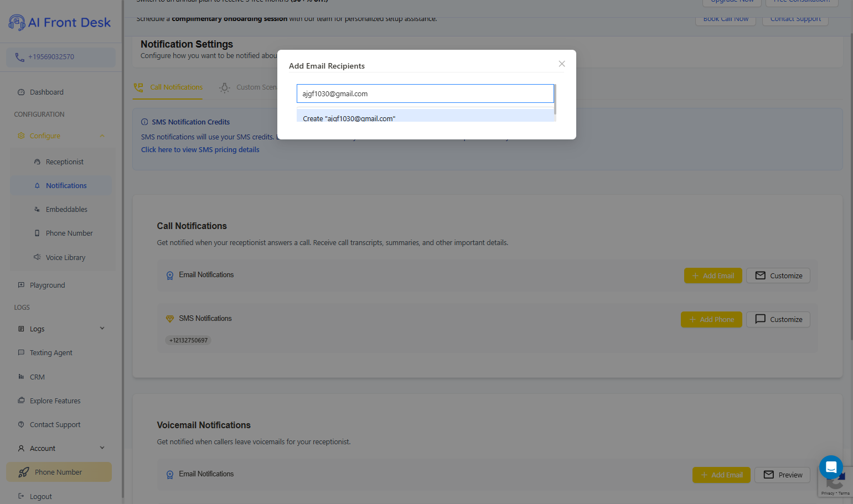Close the Add Email Recipients dialog
853x504 pixels.
tap(562, 64)
